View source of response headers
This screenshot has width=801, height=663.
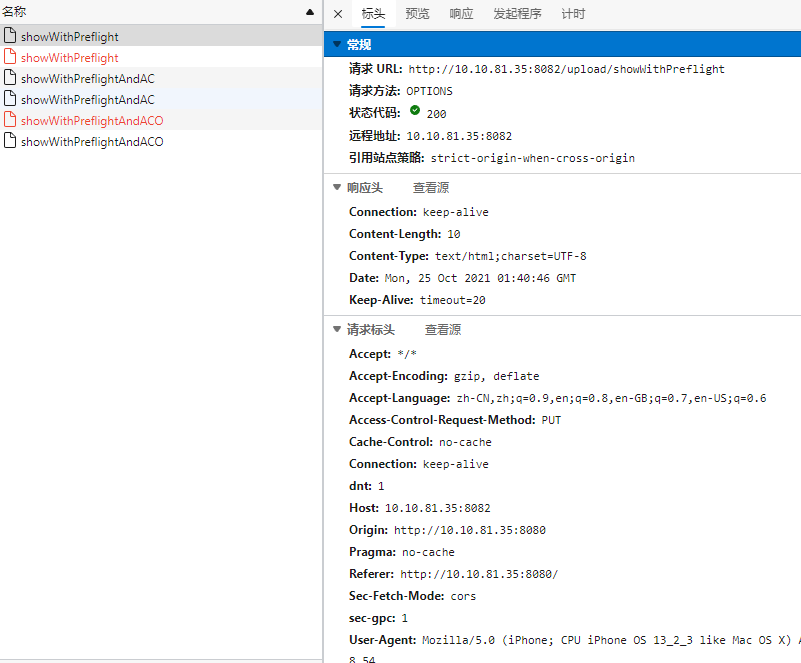[431, 188]
